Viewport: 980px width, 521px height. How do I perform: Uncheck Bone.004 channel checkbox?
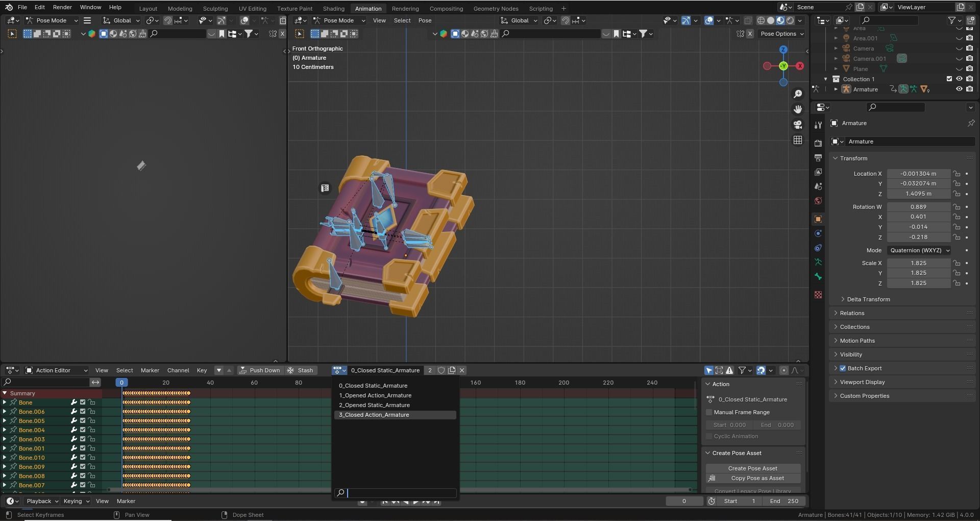(83, 430)
